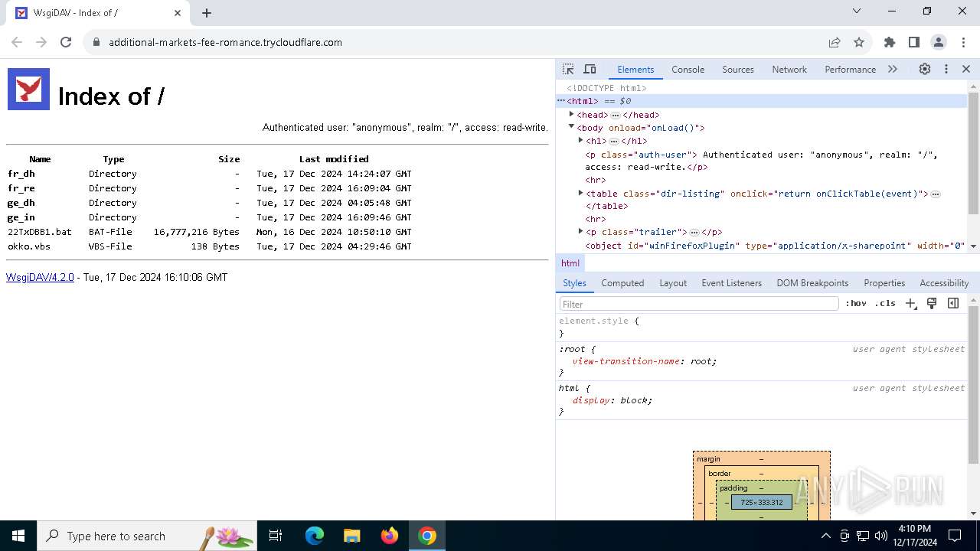Expand the dir-listing table node

coord(580,193)
